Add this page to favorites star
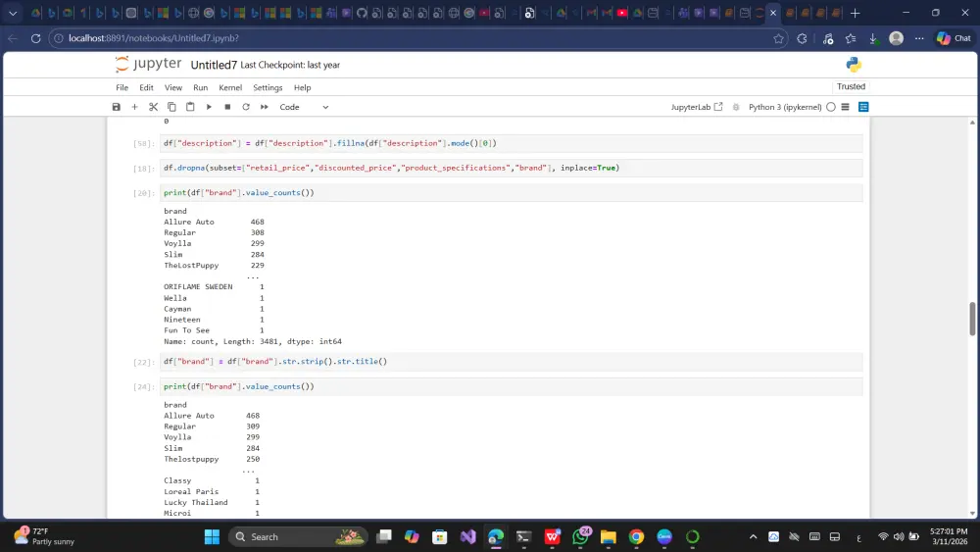The width and height of the screenshot is (980, 552). (778, 38)
